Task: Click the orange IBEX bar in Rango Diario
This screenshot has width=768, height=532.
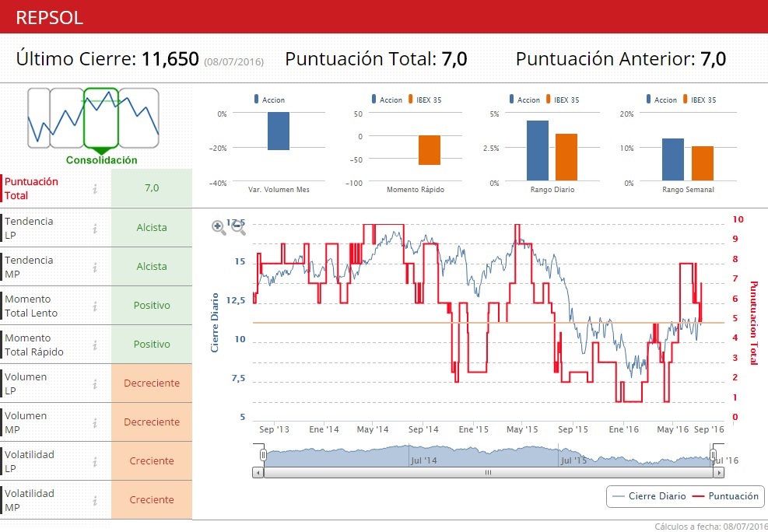Action: (566, 157)
